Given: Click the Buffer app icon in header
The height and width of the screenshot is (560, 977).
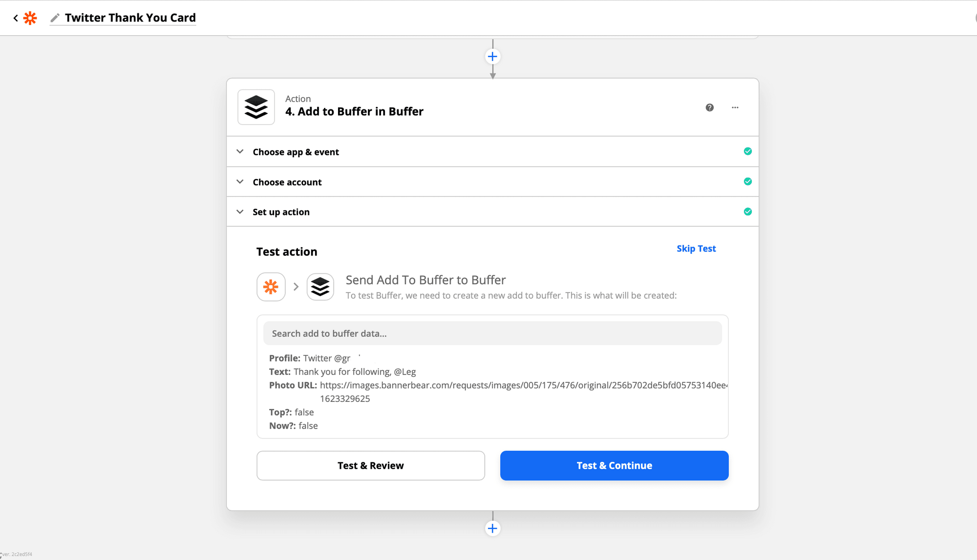Looking at the screenshot, I should point(256,107).
